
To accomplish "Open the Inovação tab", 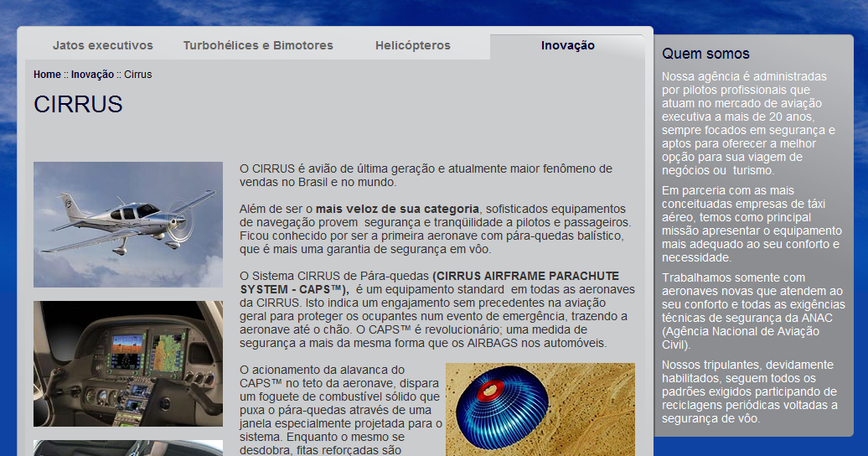I will point(567,45).
